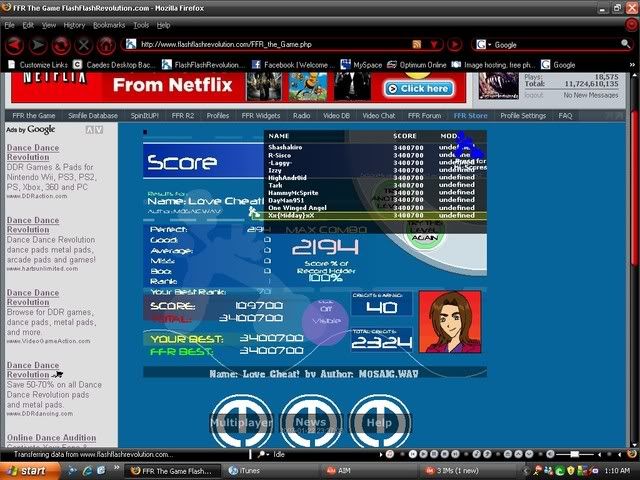Screen dimensions: 640x480
Task: Select the Profile Settings site tab
Action: [523, 116]
